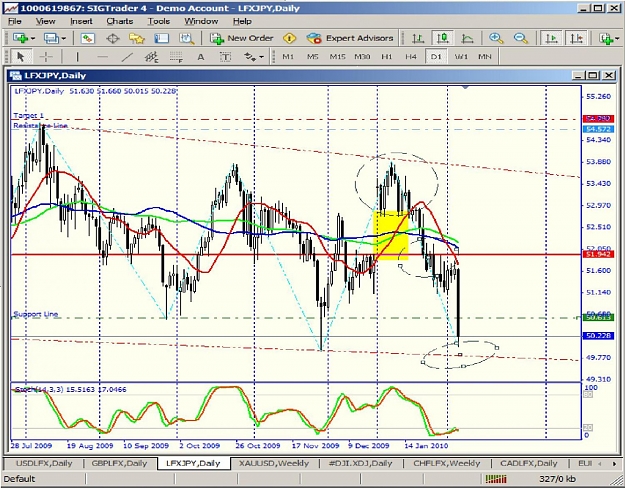This screenshot has width=625, height=489.
Task: Select the Text (A) tool
Action: coord(200,57)
